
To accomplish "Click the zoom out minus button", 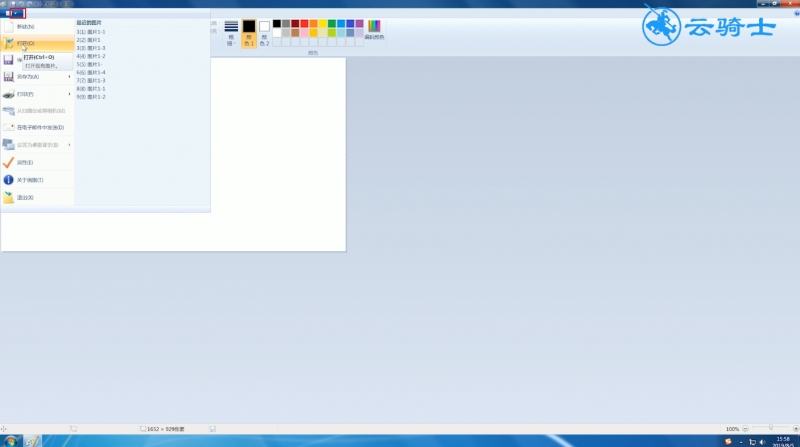I will point(745,429).
